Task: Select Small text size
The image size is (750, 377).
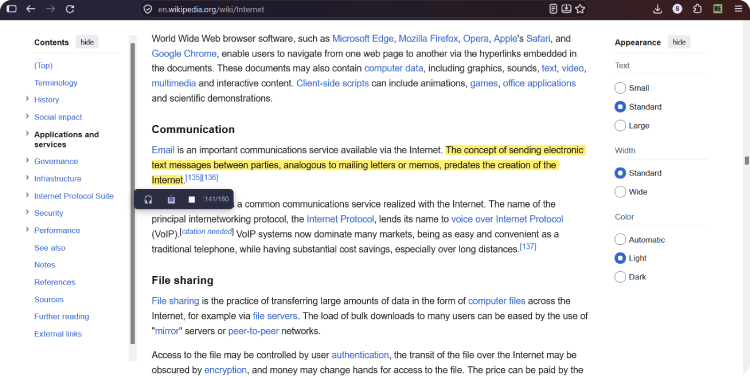Action: pyautogui.click(x=620, y=88)
